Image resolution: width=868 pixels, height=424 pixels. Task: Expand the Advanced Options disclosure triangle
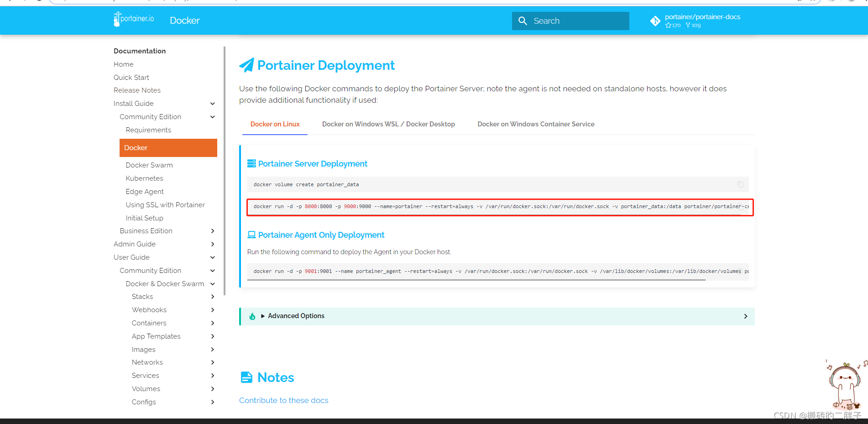click(263, 316)
